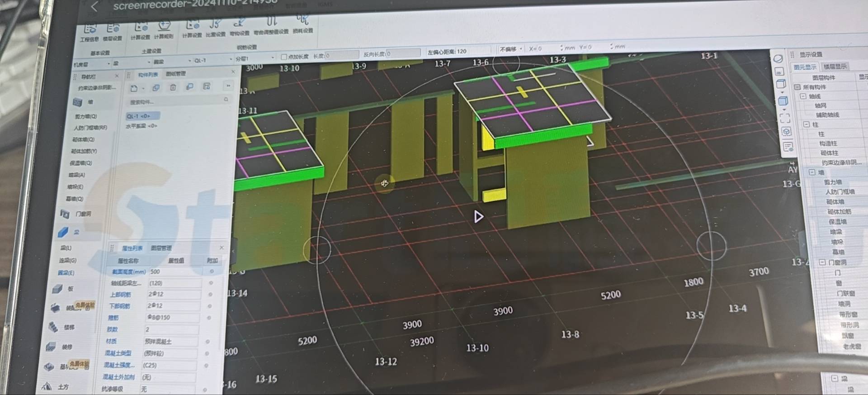Open 计算设置 under 土建设置 group
Viewport: 868px width, 395px height.
point(140,31)
